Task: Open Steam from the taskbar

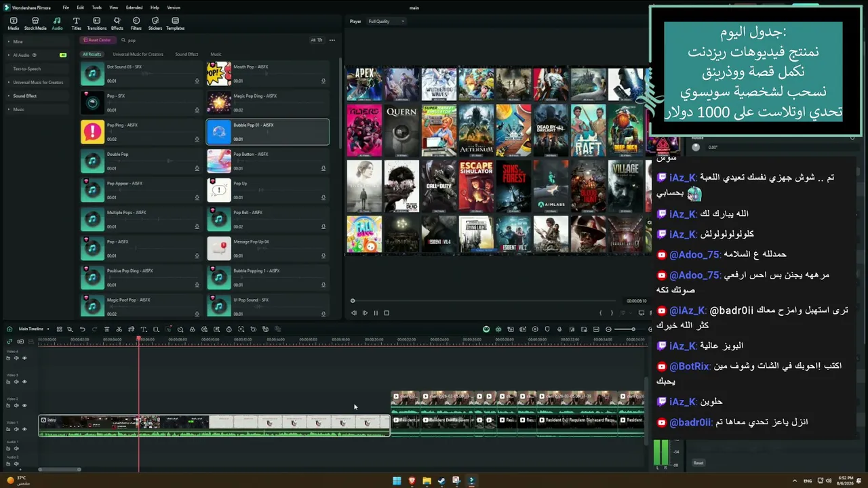Action: (x=441, y=481)
